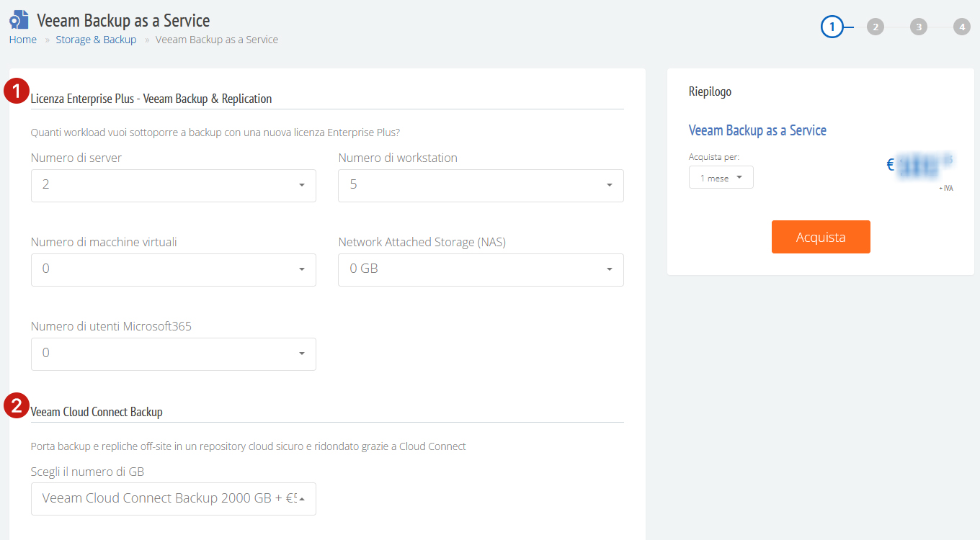Image resolution: width=980 pixels, height=540 pixels.
Task: Click the Acquista per label
Action: [714, 156]
